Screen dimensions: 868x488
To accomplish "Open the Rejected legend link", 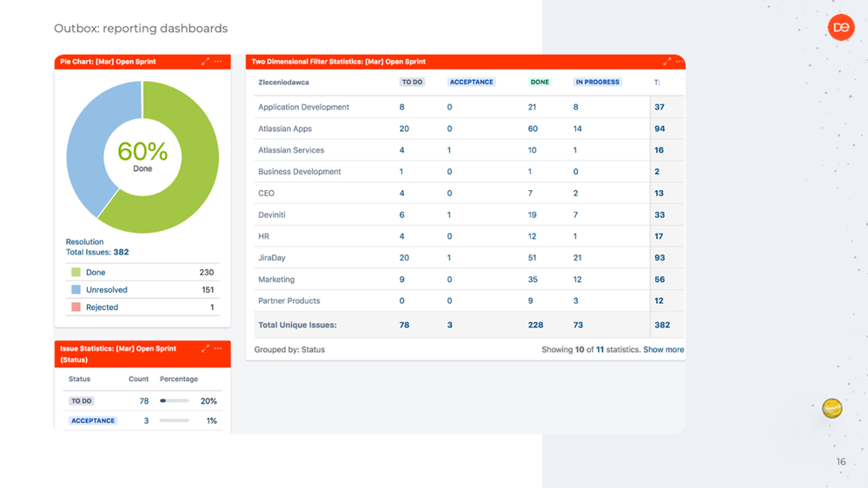I will tap(102, 307).
